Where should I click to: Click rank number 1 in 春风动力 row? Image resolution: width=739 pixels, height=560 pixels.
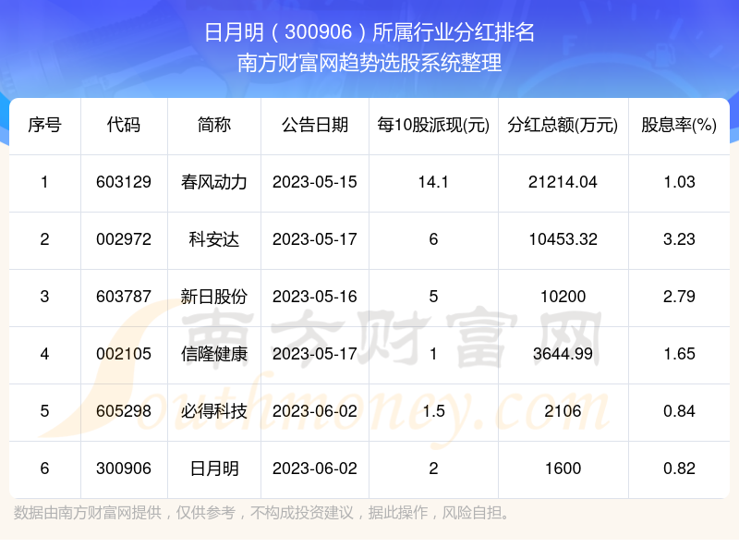[x=44, y=182]
